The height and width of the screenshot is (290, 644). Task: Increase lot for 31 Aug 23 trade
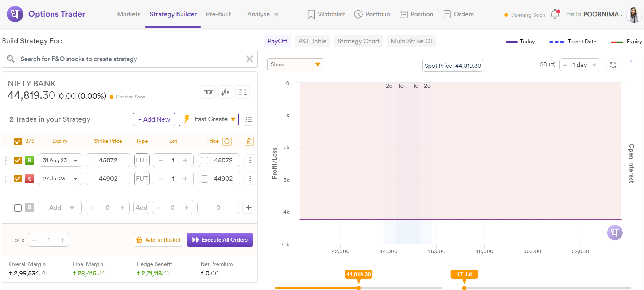pyautogui.click(x=185, y=160)
